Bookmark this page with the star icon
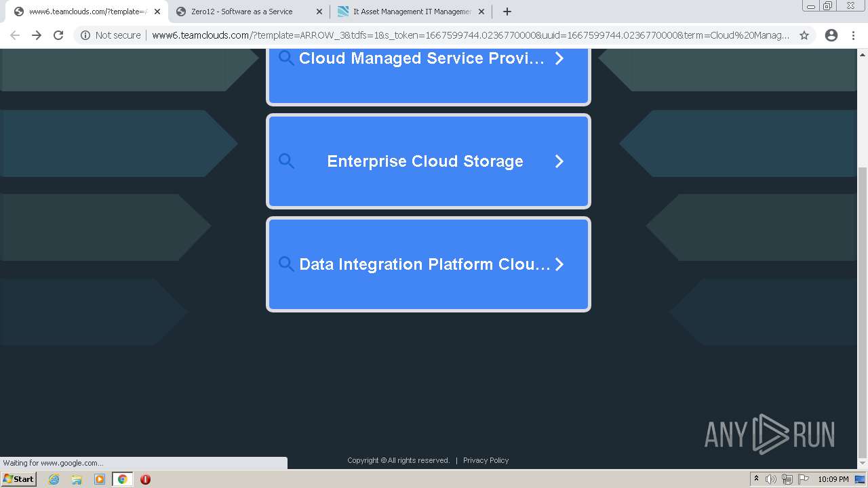This screenshot has height=488, width=868. click(804, 35)
